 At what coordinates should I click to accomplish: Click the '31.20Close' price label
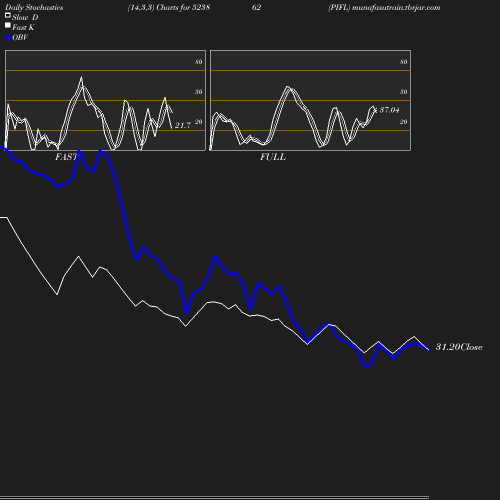pos(459,347)
